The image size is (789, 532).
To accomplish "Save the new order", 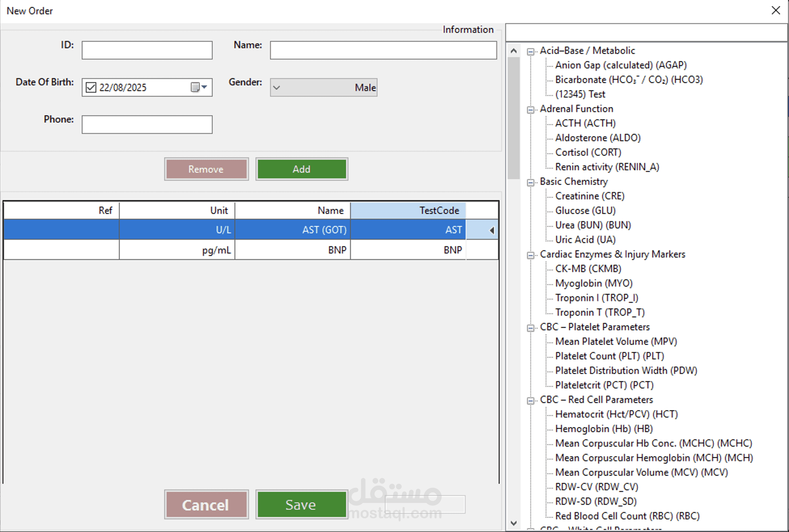I will tap(302, 505).
